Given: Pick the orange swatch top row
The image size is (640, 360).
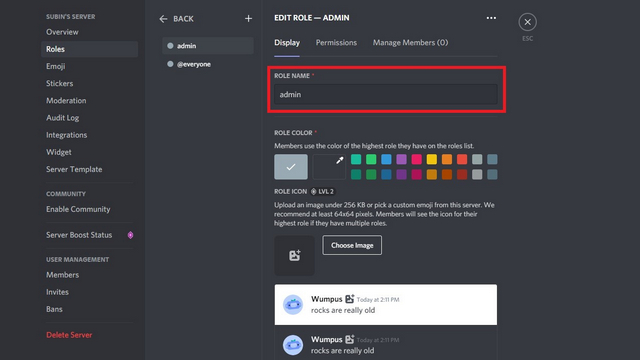Looking at the screenshot, I should pyautogui.click(x=447, y=159).
